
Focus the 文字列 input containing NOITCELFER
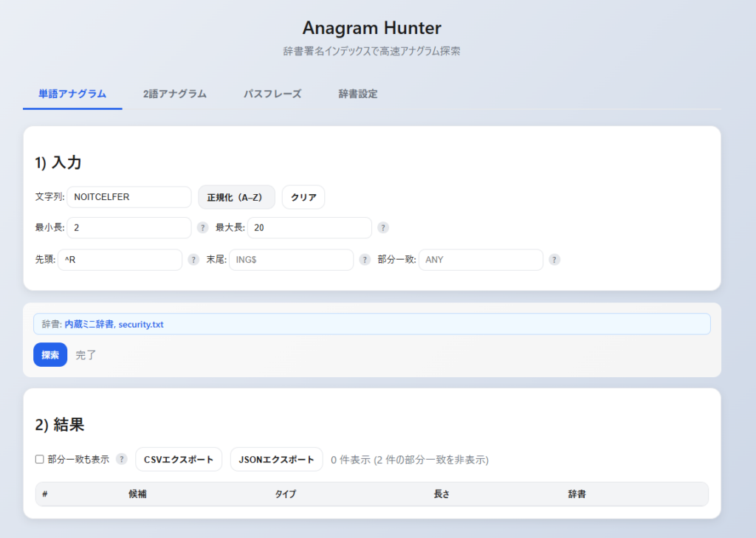pos(129,197)
